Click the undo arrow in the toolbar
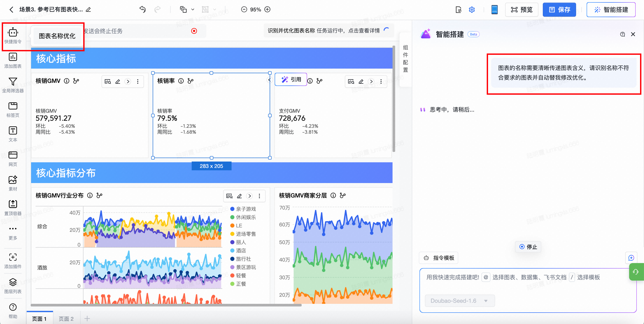 click(143, 9)
